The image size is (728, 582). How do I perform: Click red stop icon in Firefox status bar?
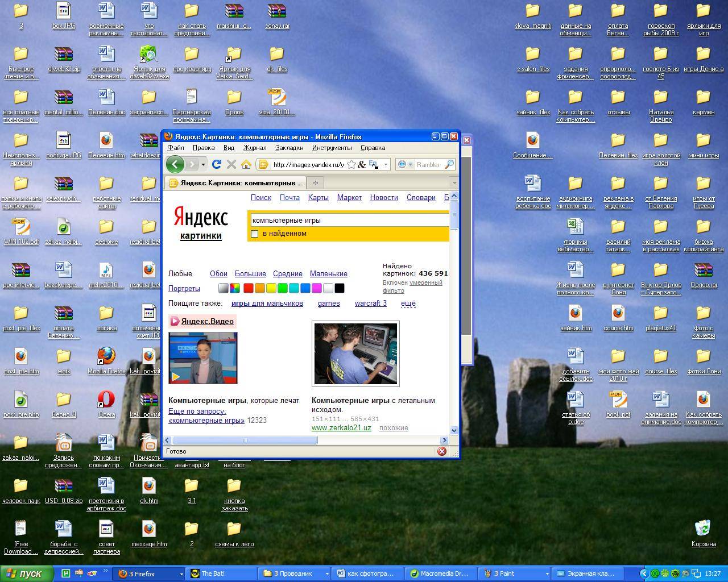441,451
